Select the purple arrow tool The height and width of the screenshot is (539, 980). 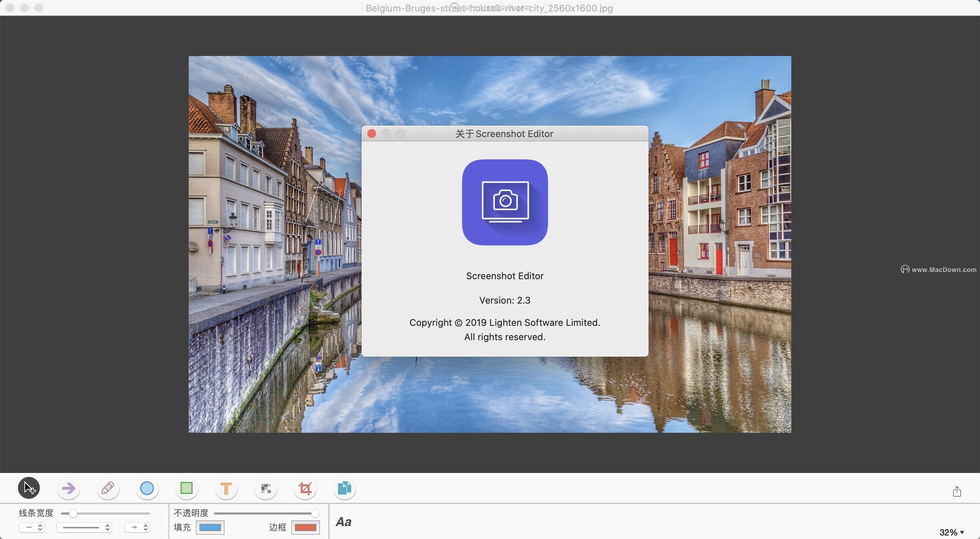point(69,488)
